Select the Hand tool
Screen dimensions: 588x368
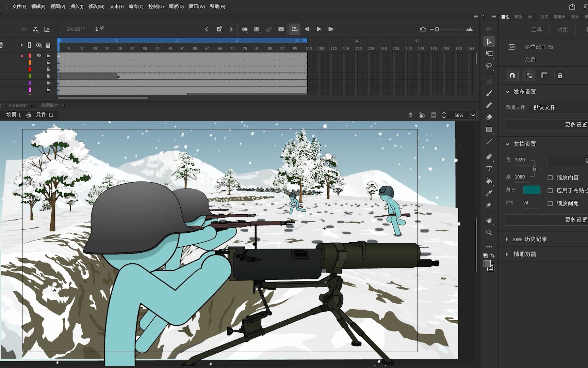click(489, 220)
